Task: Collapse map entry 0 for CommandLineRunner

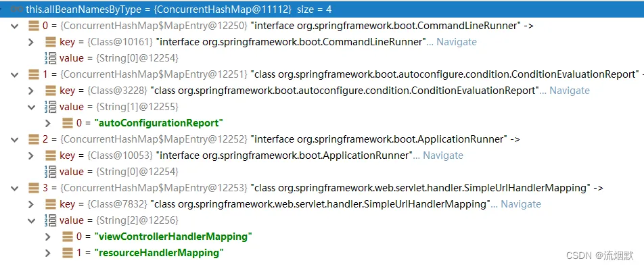Action: [15, 26]
